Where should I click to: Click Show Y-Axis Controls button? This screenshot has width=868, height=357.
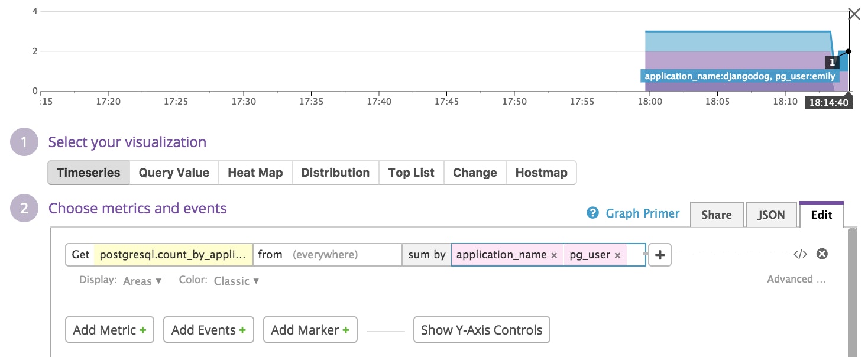coord(481,330)
